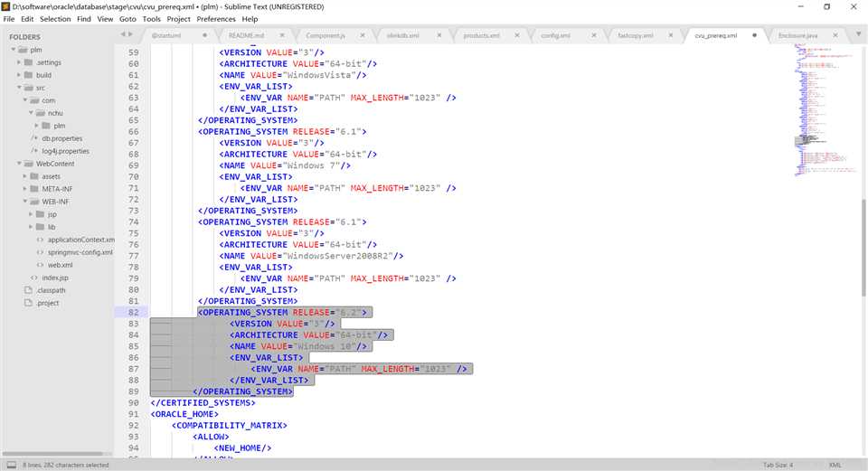The image size is (868, 471).
Task: Click the .classpath file icon
Action: (28, 290)
